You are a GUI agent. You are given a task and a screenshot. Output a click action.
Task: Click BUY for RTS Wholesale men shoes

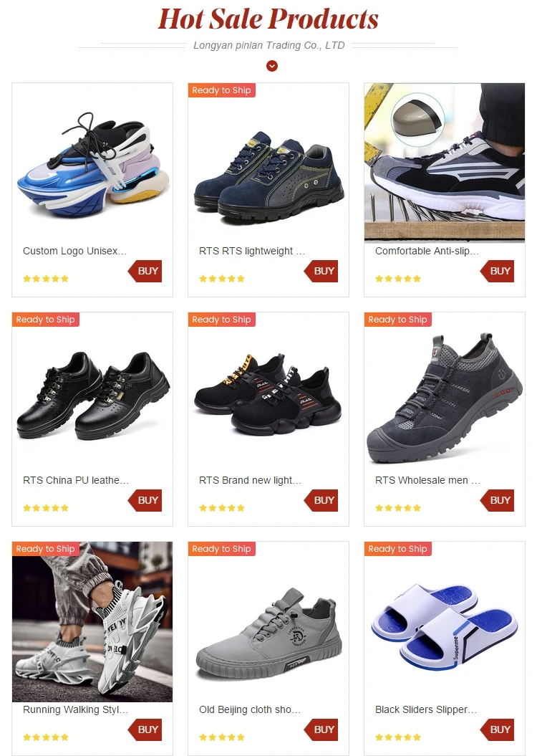498,500
